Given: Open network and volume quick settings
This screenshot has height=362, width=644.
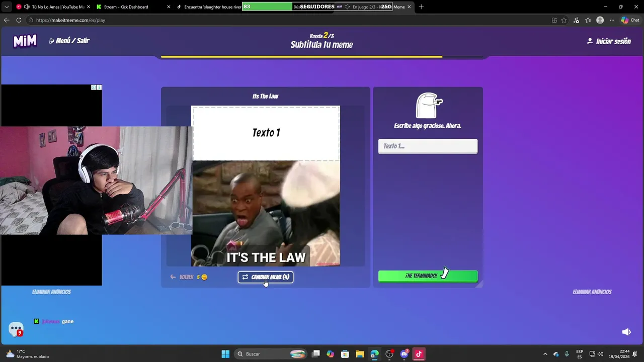Looking at the screenshot, I should coord(596,354).
